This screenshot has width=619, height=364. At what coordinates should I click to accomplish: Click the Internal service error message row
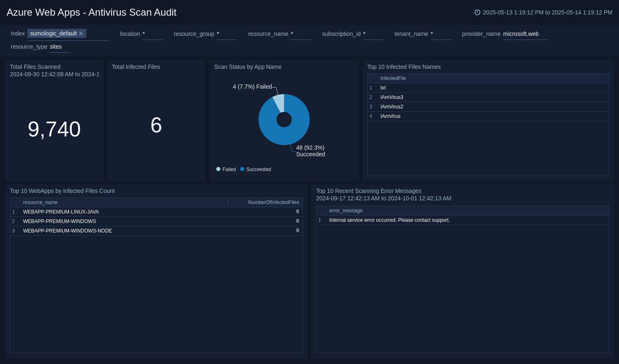click(x=463, y=220)
